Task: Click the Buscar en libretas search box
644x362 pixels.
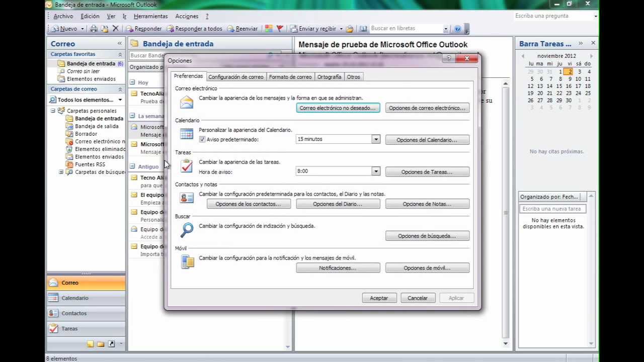Action: pyautogui.click(x=409, y=29)
